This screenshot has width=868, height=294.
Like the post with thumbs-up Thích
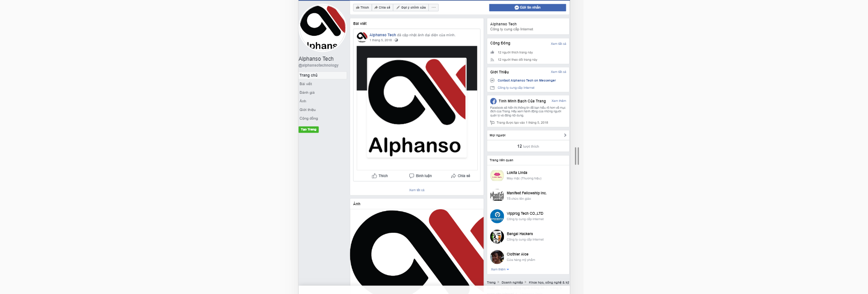click(x=379, y=176)
